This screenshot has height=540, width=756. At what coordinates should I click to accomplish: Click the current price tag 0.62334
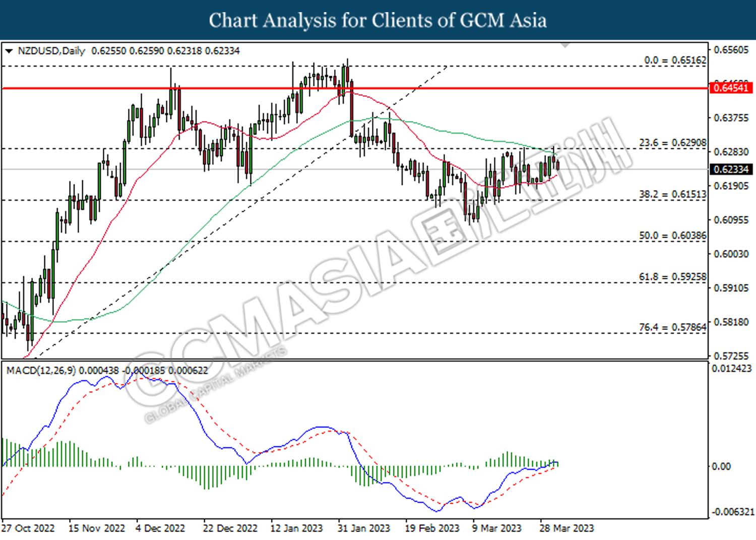731,169
